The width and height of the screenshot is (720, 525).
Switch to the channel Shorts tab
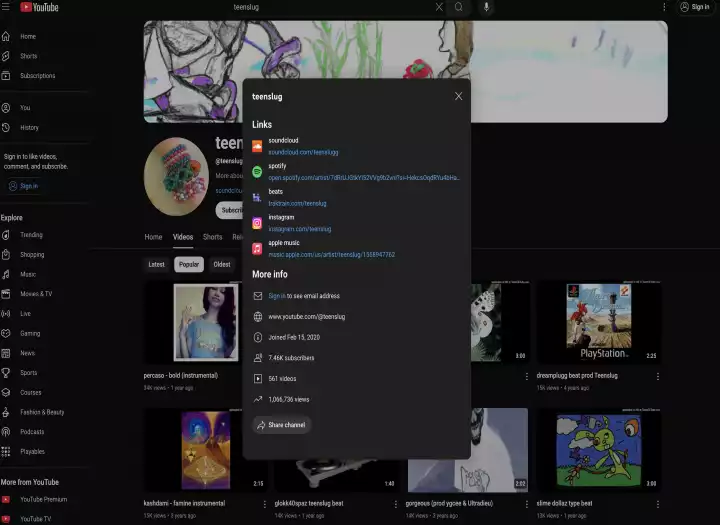point(213,237)
